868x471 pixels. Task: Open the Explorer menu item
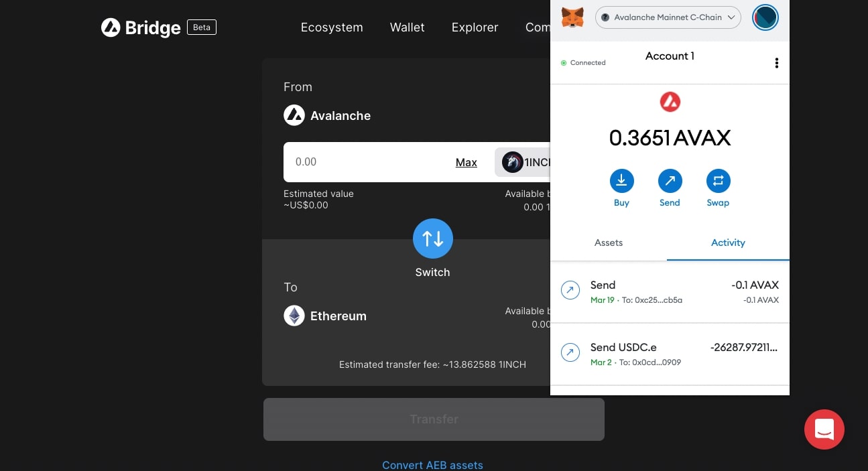click(x=475, y=27)
